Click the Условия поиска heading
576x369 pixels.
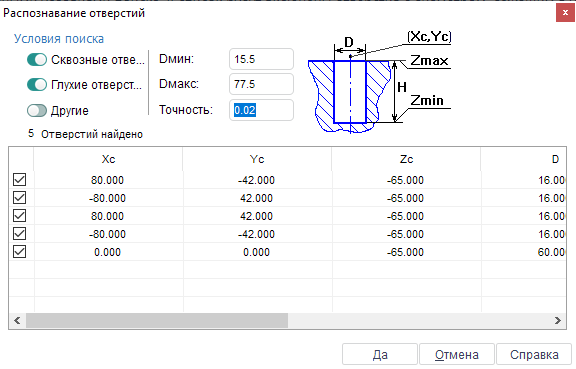[59, 39]
